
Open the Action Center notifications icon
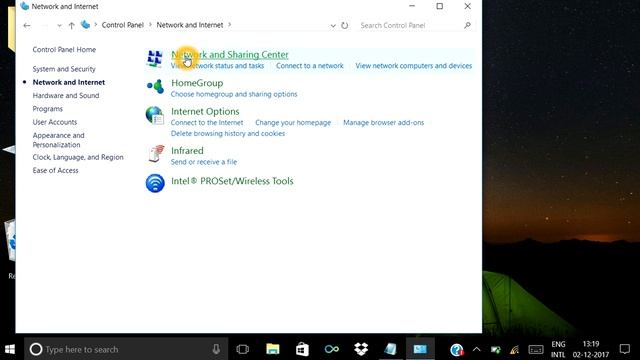624,349
